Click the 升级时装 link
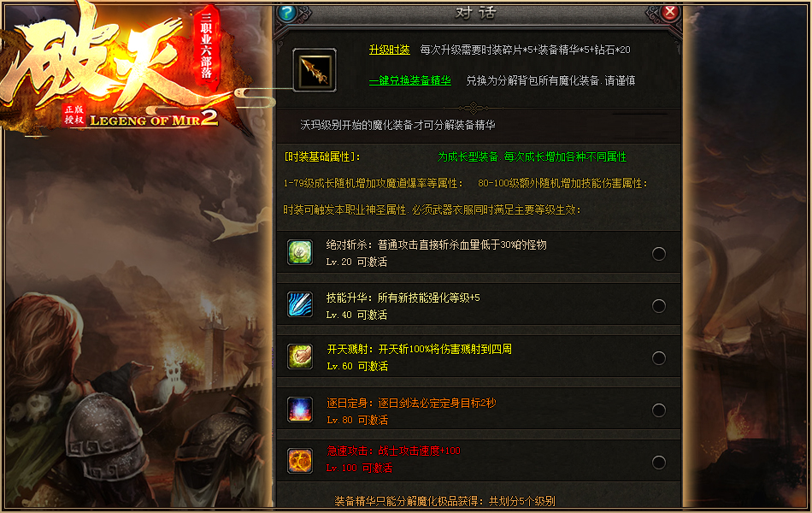 pos(390,50)
